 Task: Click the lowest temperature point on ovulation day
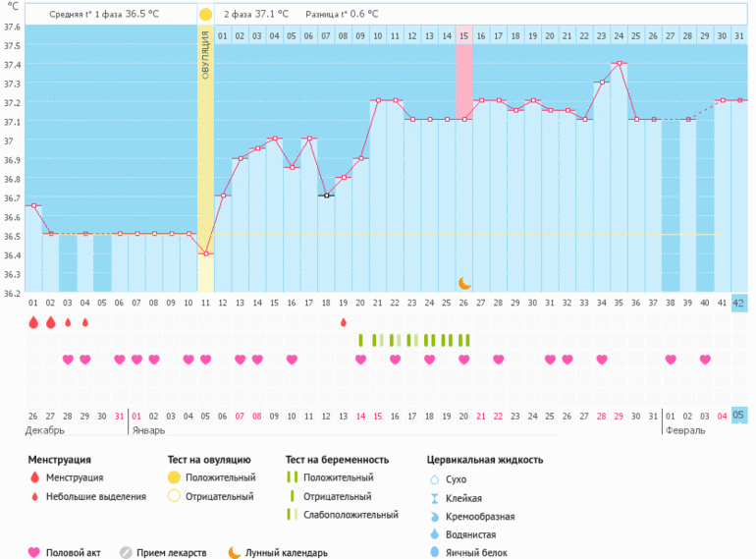point(206,253)
